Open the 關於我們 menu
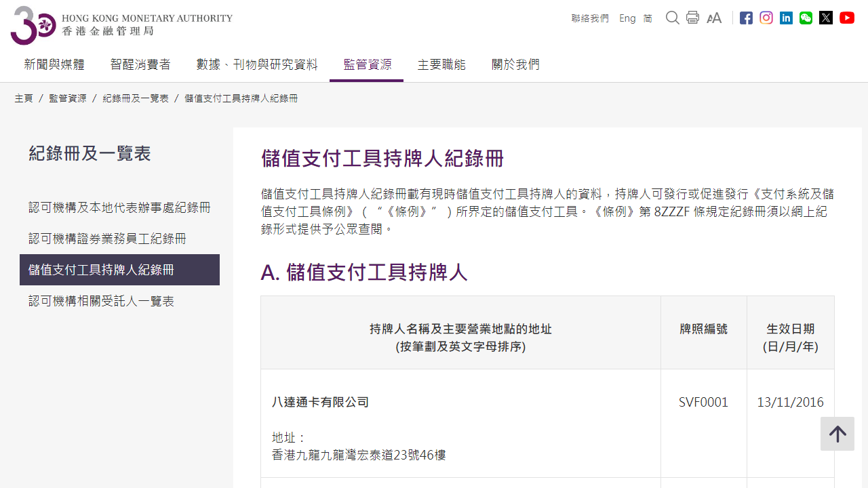This screenshot has height=488, width=868. (x=515, y=64)
